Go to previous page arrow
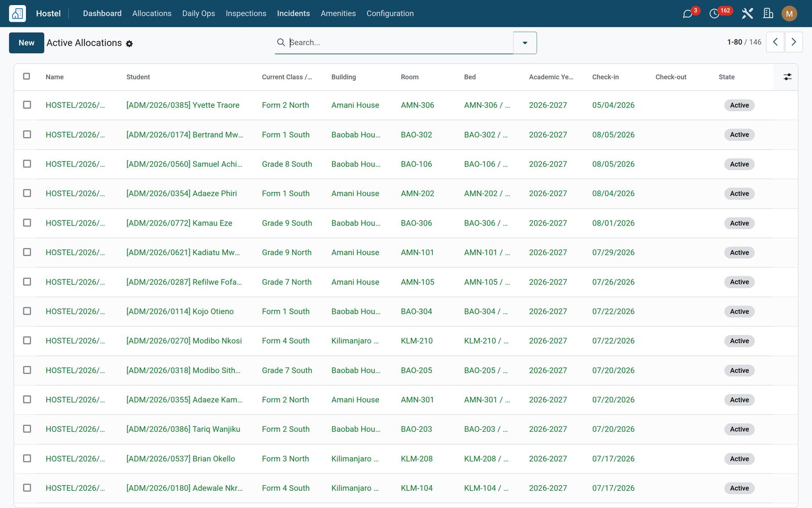The width and height of the screenshot is (812, 508). 775,42
